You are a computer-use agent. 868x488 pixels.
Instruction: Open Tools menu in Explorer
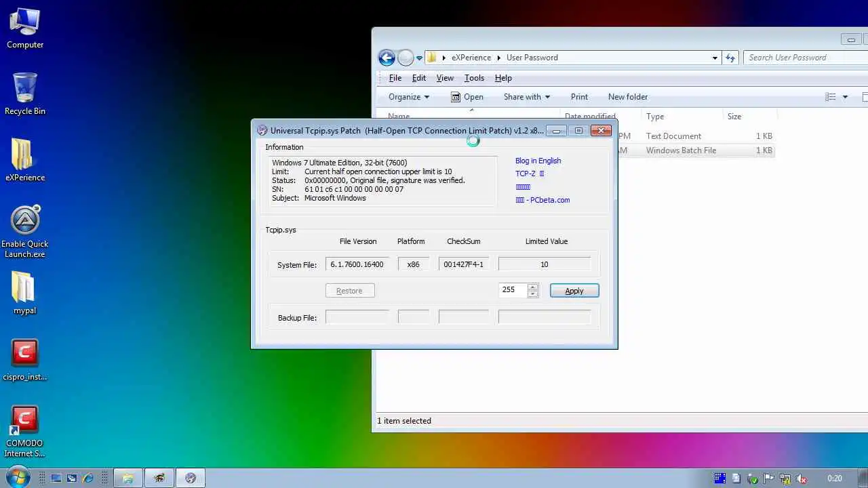pos(474,78)
